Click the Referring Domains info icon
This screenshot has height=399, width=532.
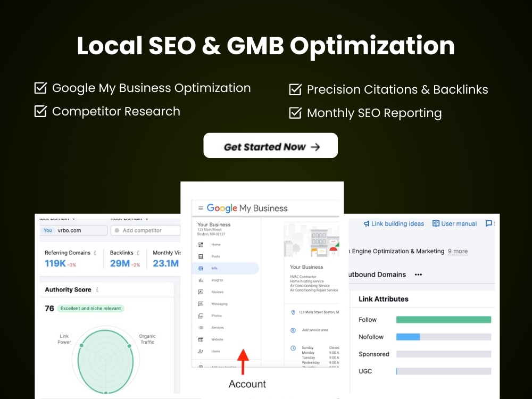[95, 253]
